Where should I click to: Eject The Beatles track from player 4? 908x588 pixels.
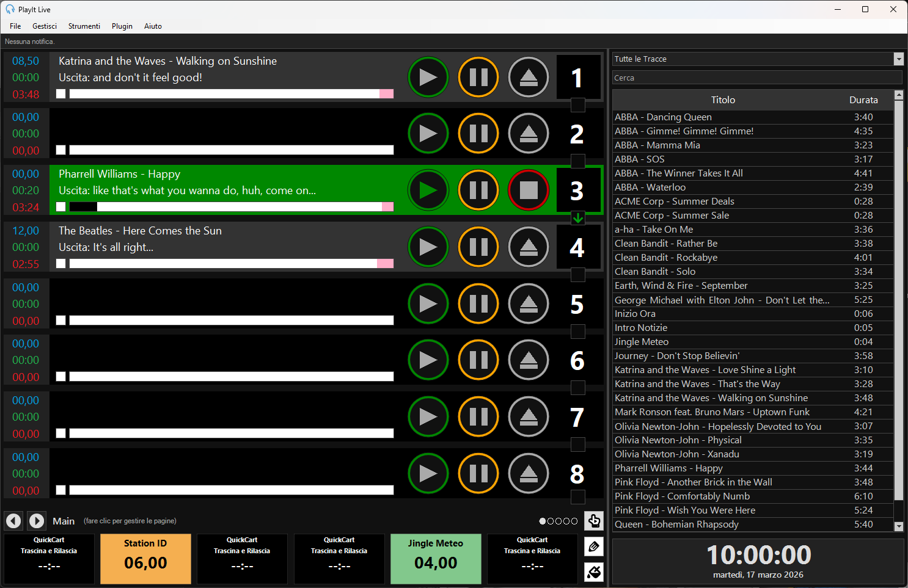529,247
